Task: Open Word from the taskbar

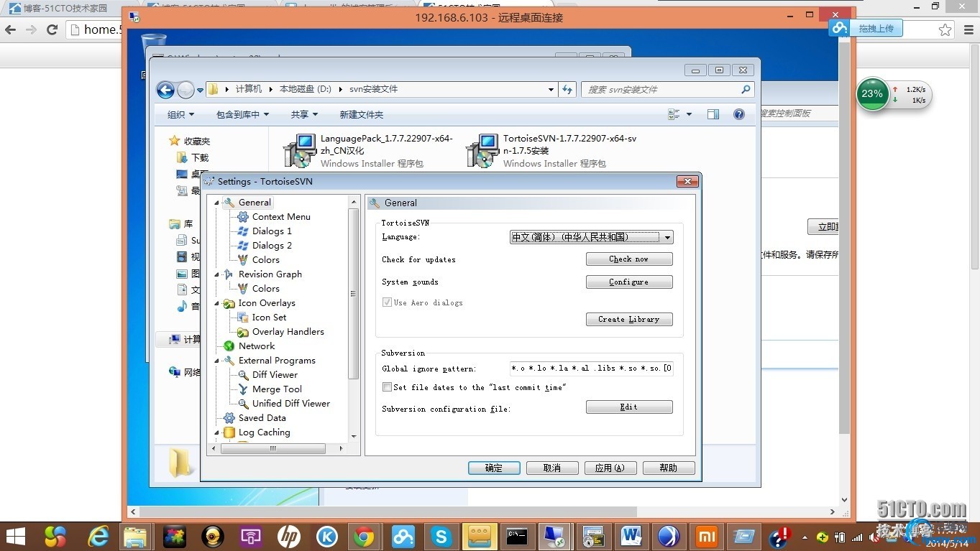Action: (x=631, y=536)
